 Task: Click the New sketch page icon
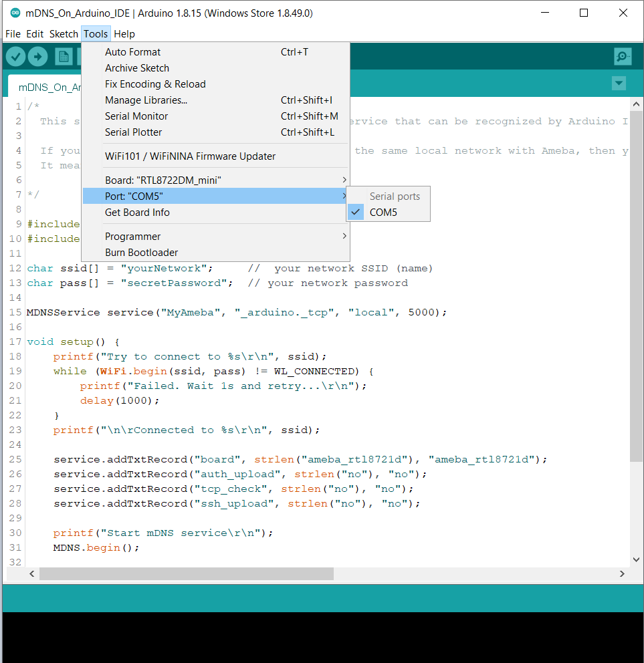click(x=64, y=57)
